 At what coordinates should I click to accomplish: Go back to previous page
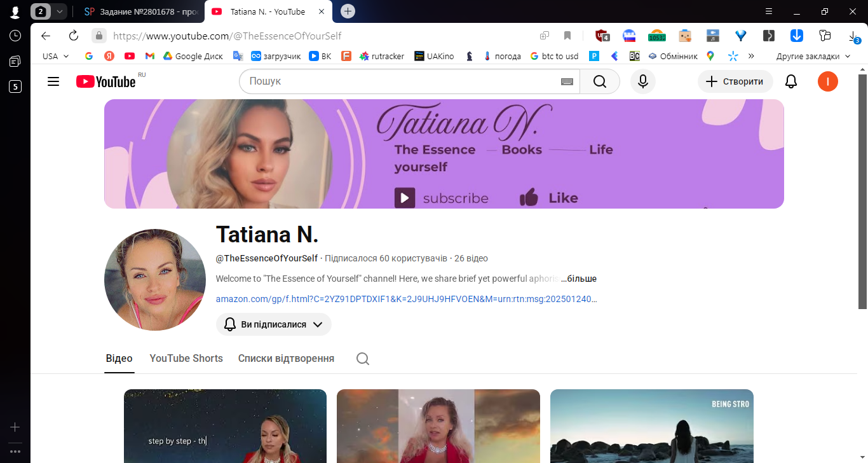tap(46, 36)
